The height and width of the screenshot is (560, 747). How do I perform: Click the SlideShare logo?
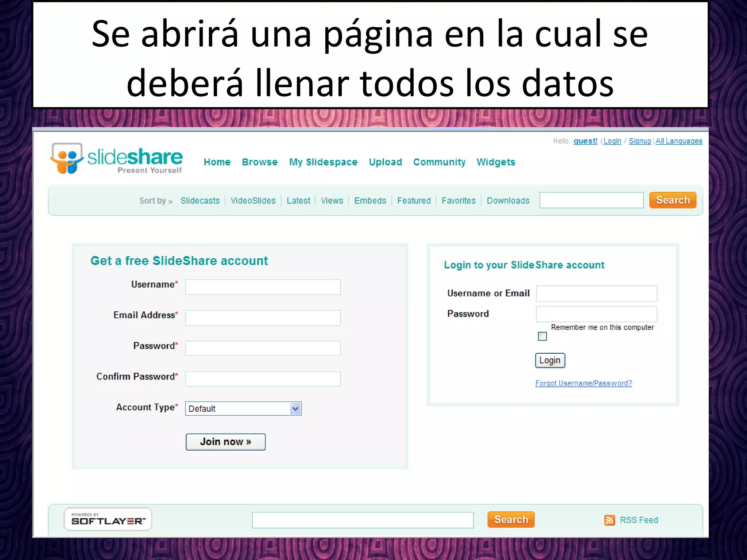(x=116, y=159)
